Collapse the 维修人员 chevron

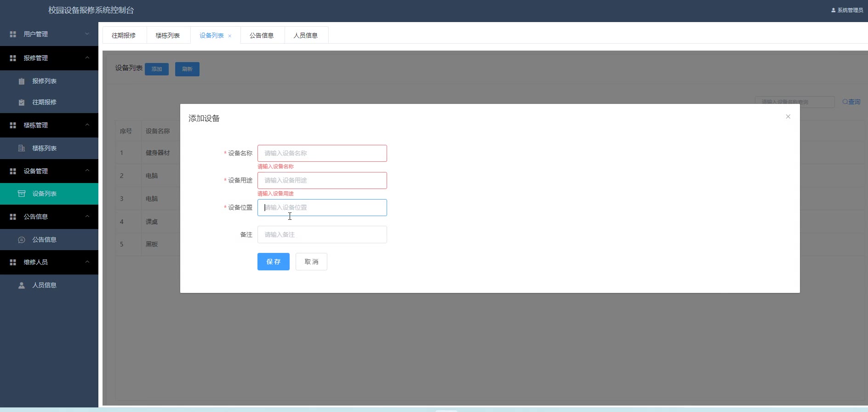point(87,262)
